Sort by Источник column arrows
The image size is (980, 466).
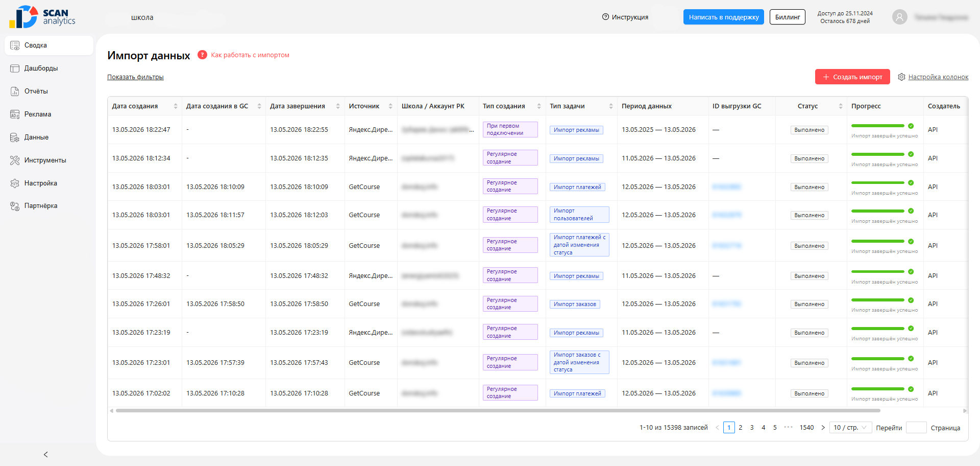(x=390, y=106)
